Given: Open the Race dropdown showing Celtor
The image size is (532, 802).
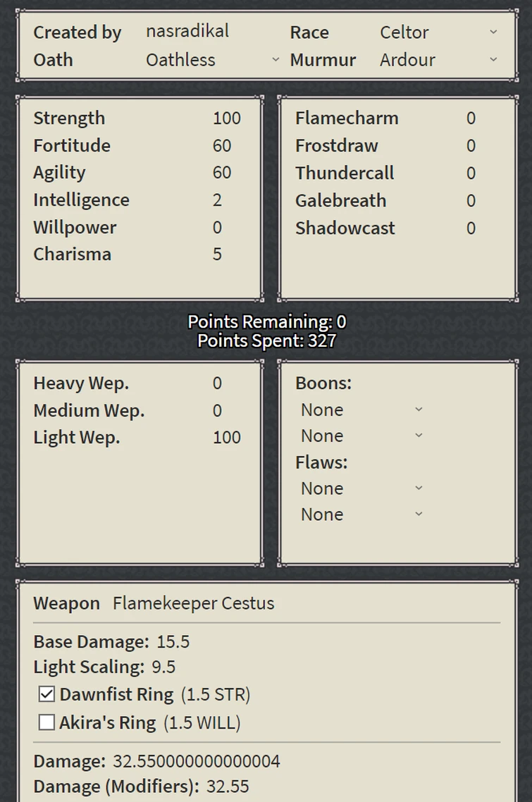Looking at the screenshot, I should click(493, 32).
